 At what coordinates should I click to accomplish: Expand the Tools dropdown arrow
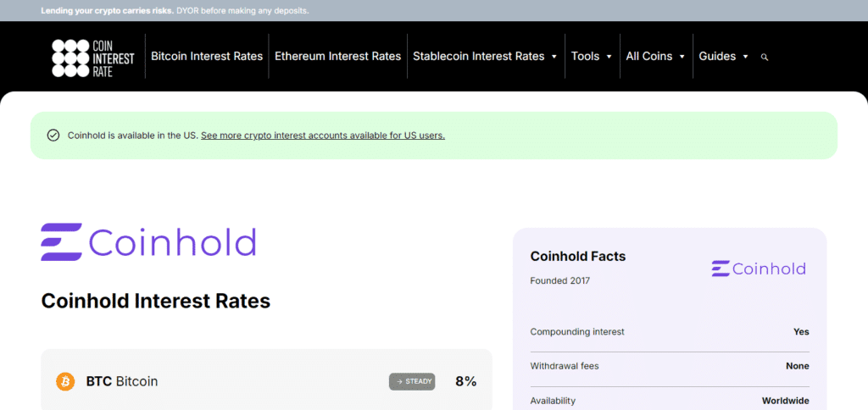pos(609,57)
